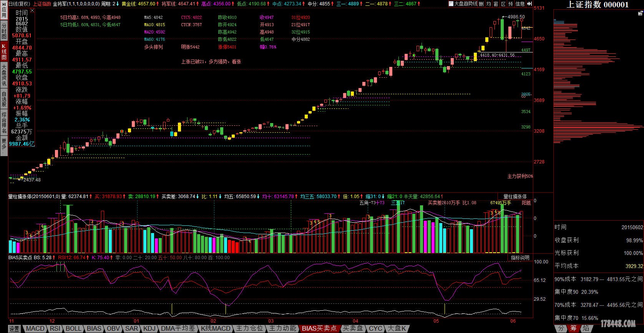Click the 主力获利50% label
The height and width of the screenshot is (333, 644).
(520, 176)
